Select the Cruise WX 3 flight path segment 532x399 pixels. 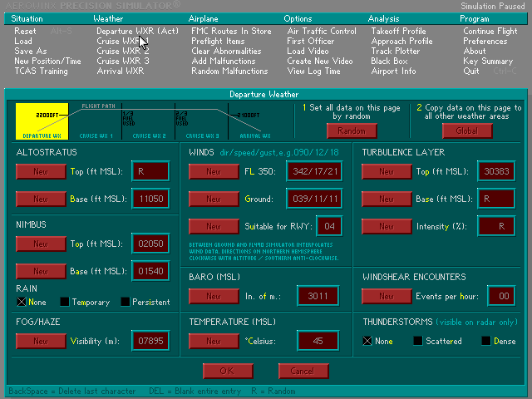coord(202,121)
